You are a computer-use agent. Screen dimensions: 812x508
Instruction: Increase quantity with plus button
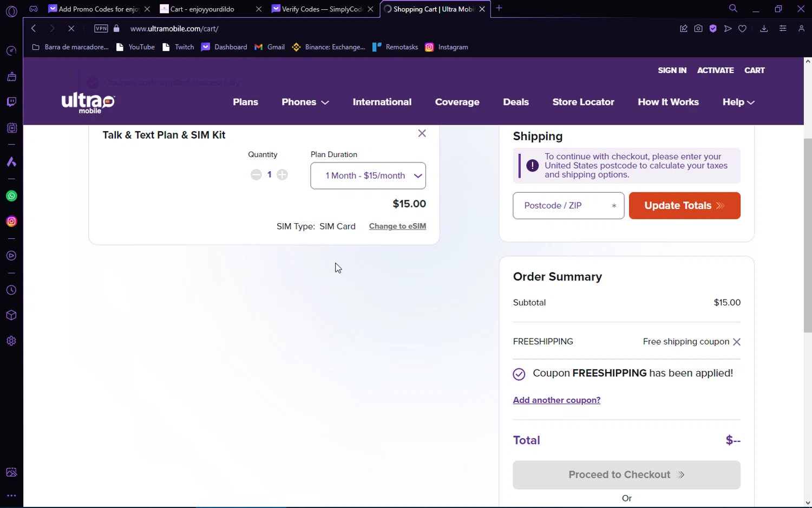point(282,174)
